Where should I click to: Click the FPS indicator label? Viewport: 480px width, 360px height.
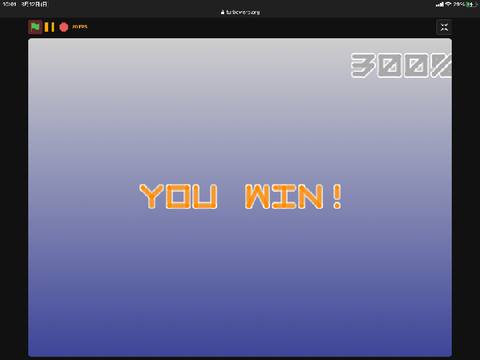[80, 27]
